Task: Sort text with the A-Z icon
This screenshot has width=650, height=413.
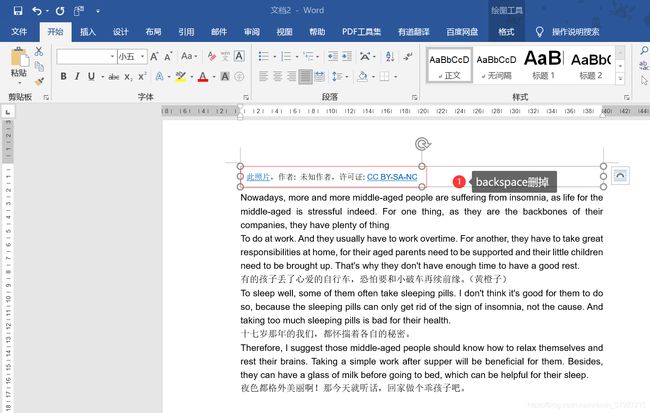Action: coord(390,56)
